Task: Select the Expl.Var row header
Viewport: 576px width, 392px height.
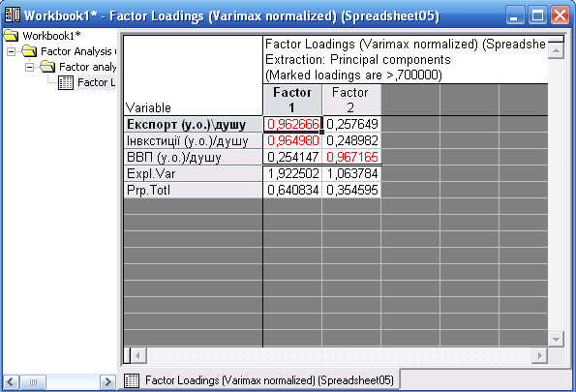Action: coord(194,174)
